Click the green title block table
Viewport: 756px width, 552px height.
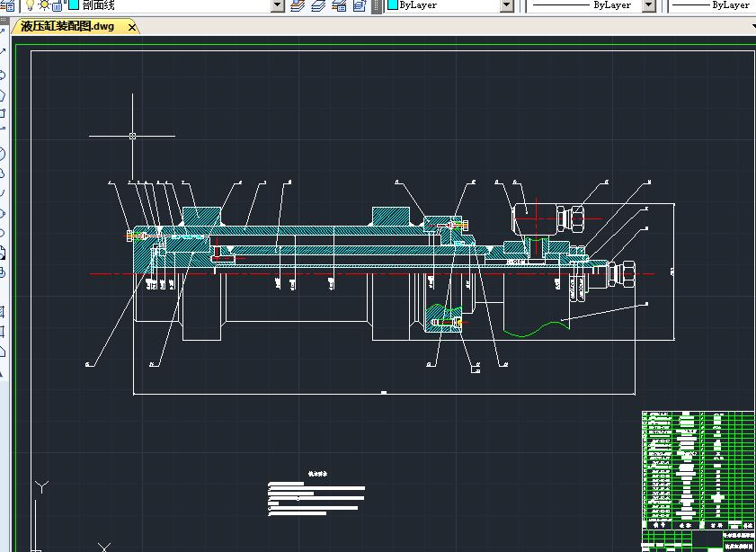698,467
